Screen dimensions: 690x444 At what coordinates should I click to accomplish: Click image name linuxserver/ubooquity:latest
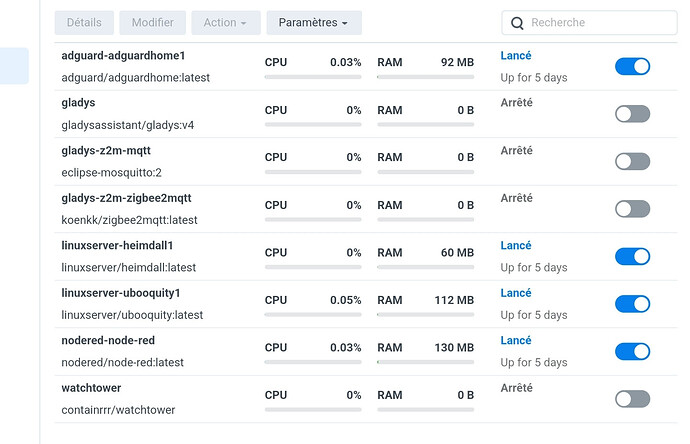coord(132,315)
